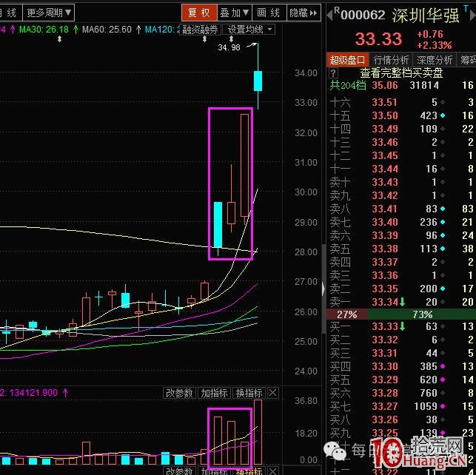Select the tallest volume bar at far right
This screenshot has width=476, height=475.
(x=258, y=432)
